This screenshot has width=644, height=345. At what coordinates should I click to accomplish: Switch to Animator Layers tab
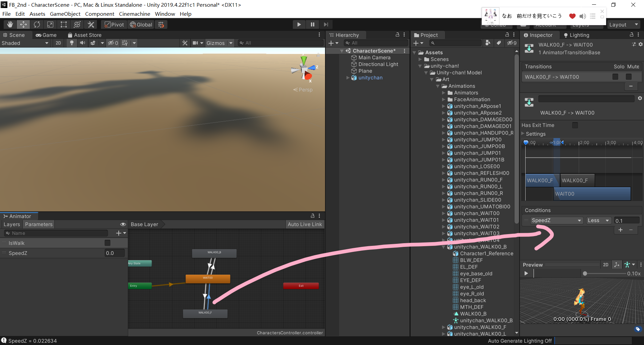click(12, 224)
